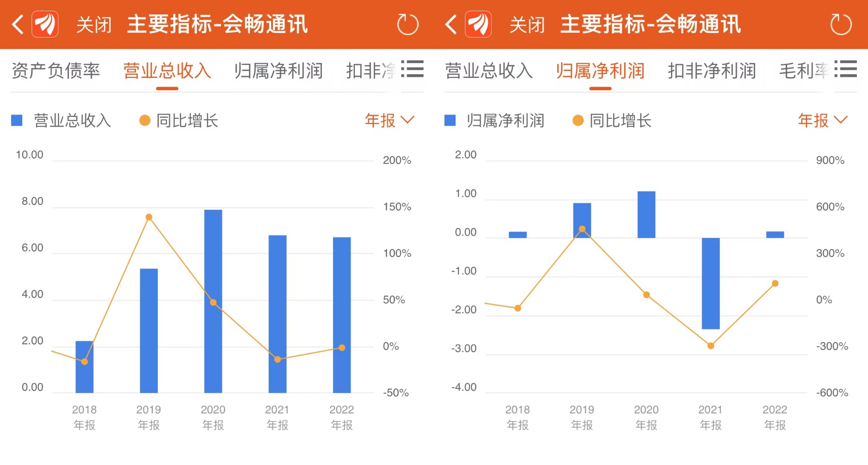Expand the report type selector chevron

[408, 121]
